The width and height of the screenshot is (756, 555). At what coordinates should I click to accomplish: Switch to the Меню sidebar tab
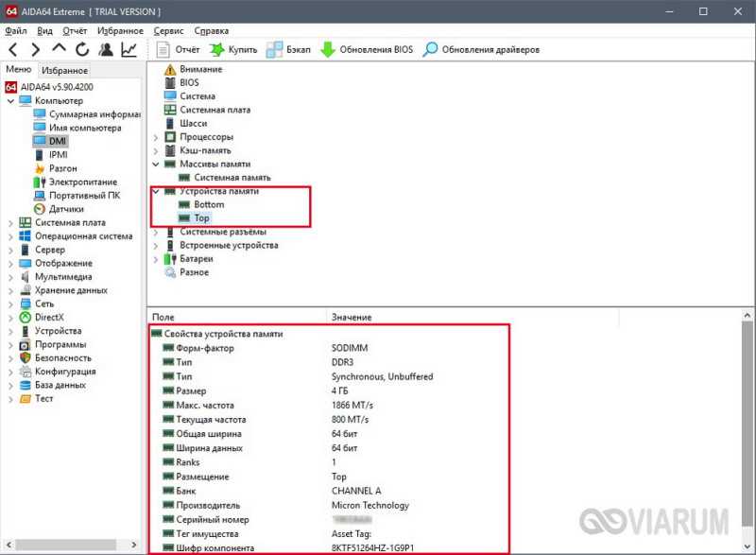point(18,69)
